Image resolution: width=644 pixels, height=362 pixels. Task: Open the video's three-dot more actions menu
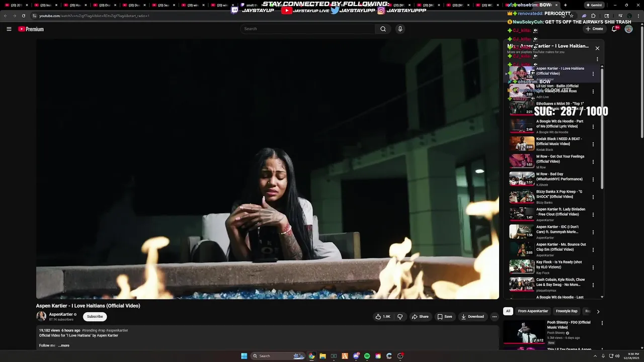tap(494, 317)
